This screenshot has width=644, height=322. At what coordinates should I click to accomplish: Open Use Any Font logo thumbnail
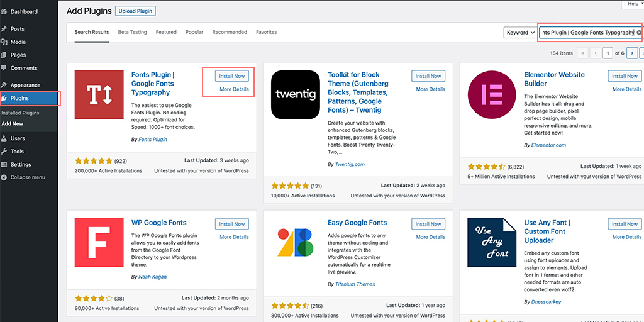coord(492,243)
